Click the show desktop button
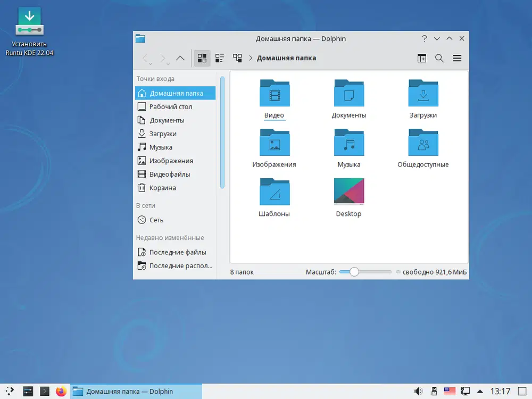 pos(522,391)
